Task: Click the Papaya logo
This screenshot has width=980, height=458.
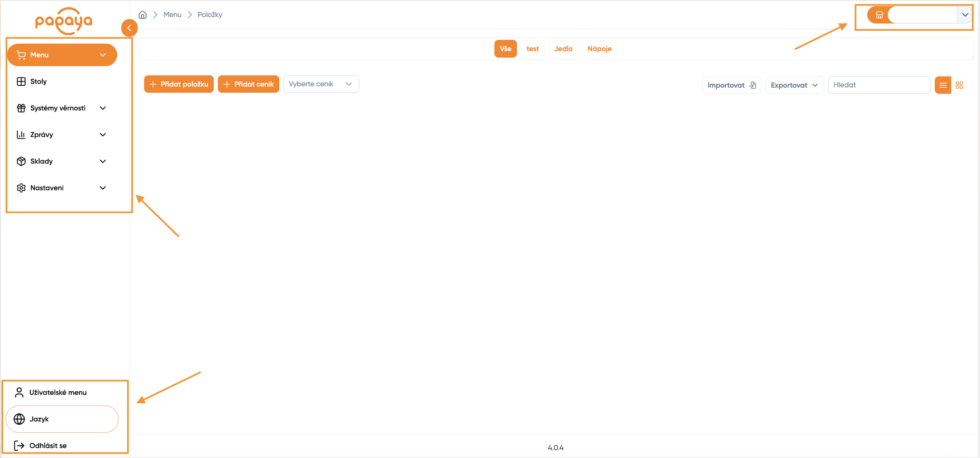Action: [63, 21]
